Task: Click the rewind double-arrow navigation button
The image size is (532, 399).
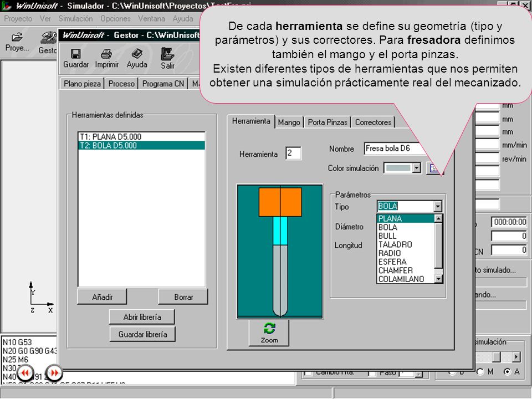Action: click(x=25, y=373)
